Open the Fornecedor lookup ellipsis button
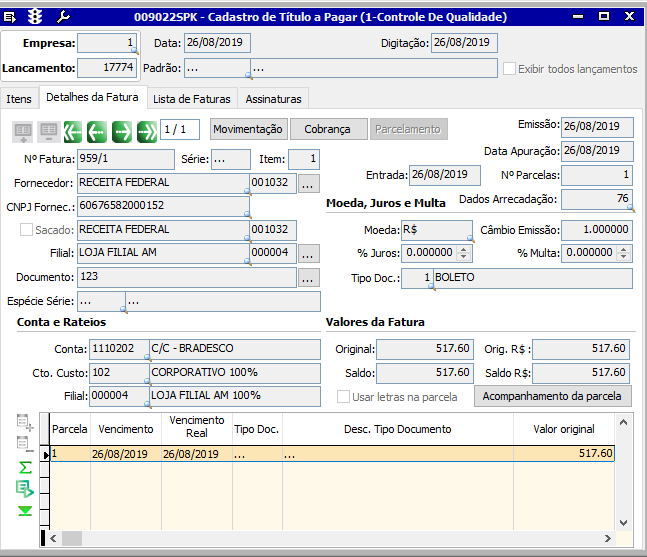The width and height of the screenshot is (647, 557). point(309,184)
